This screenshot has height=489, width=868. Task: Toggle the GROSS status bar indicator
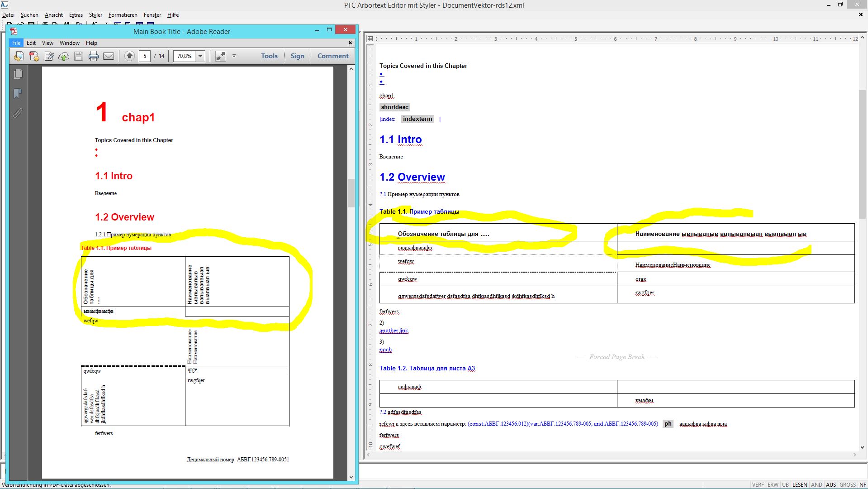[x=848, y=484]
